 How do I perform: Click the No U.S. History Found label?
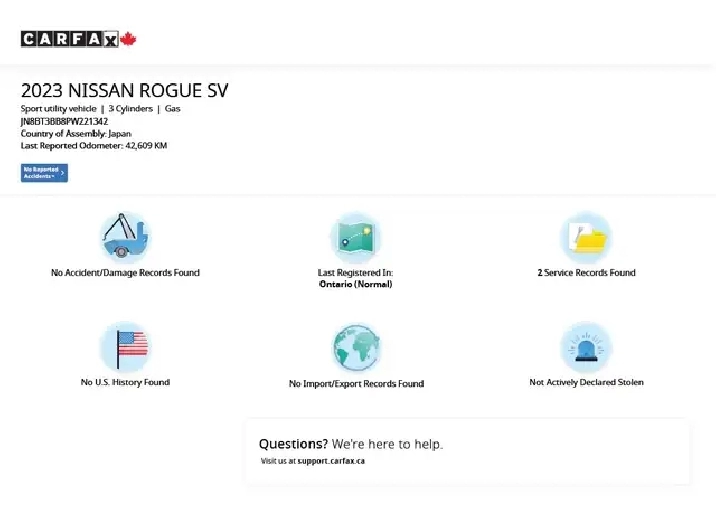(x=125, y=382)
